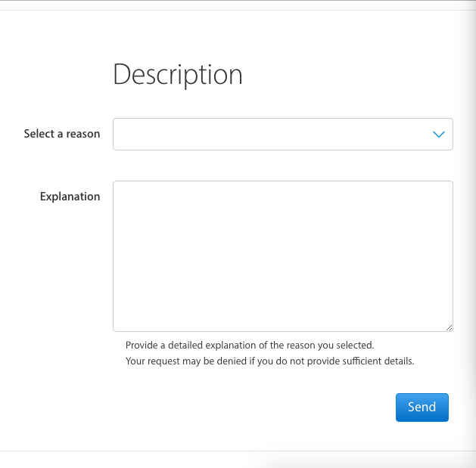Focus the Explanation text area

tap(282, 256)
